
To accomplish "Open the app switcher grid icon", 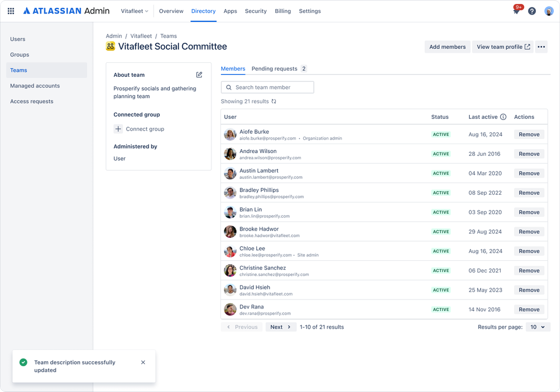I will (x=11, y=11).
